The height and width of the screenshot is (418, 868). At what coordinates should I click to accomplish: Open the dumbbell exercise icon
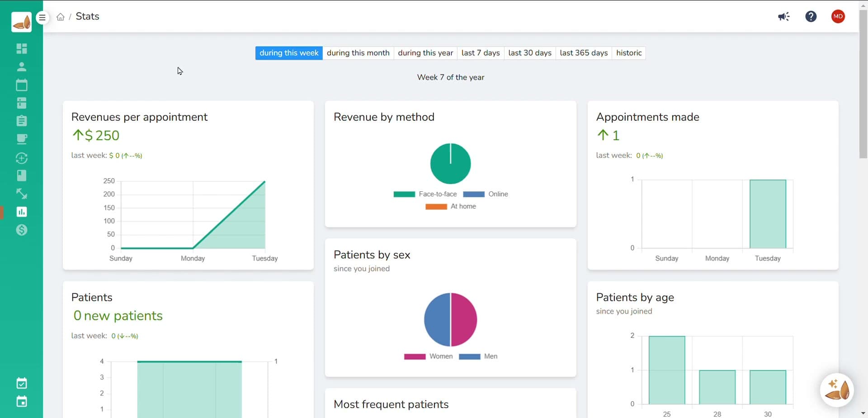click(x=21, y=194)
